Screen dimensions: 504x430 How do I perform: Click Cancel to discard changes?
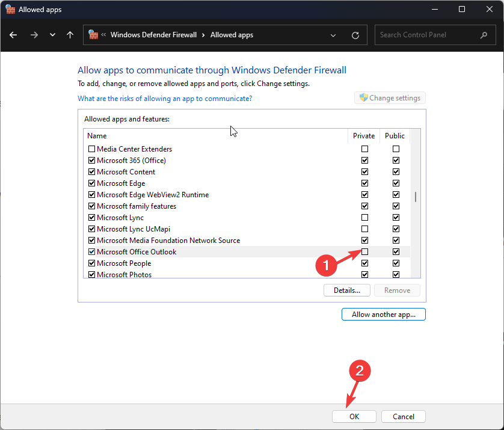[x=404, y=417]
